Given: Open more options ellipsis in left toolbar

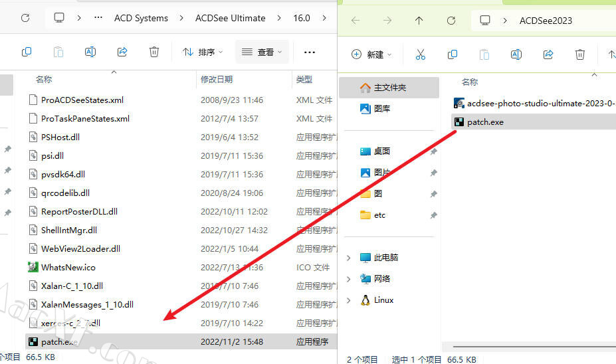Looking at the screenshot, I should tap(310, 52).
